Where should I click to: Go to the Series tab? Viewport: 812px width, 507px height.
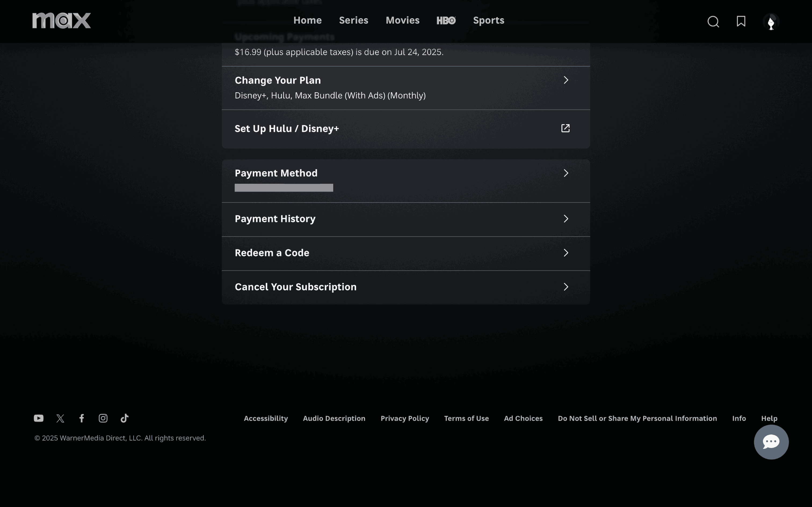pyautogui.click(x=353, y=20)
